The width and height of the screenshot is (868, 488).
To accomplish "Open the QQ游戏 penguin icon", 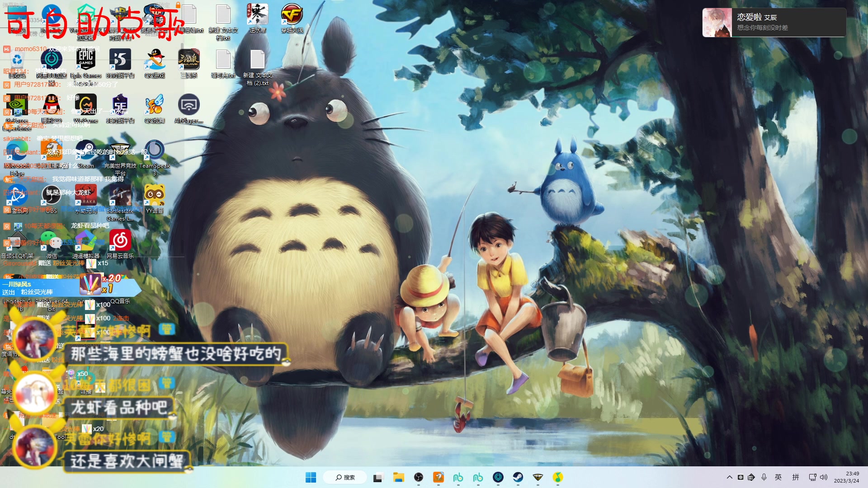I will (155, 63).
